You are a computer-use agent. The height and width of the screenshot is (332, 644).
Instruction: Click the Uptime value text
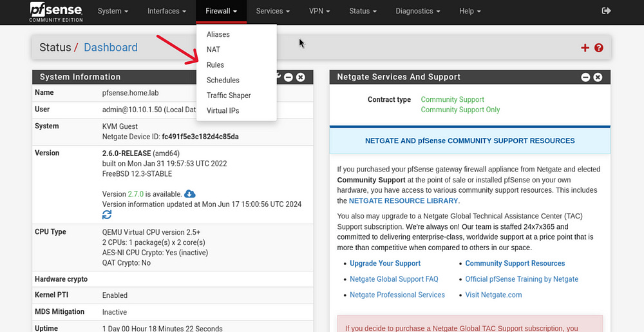162,328
